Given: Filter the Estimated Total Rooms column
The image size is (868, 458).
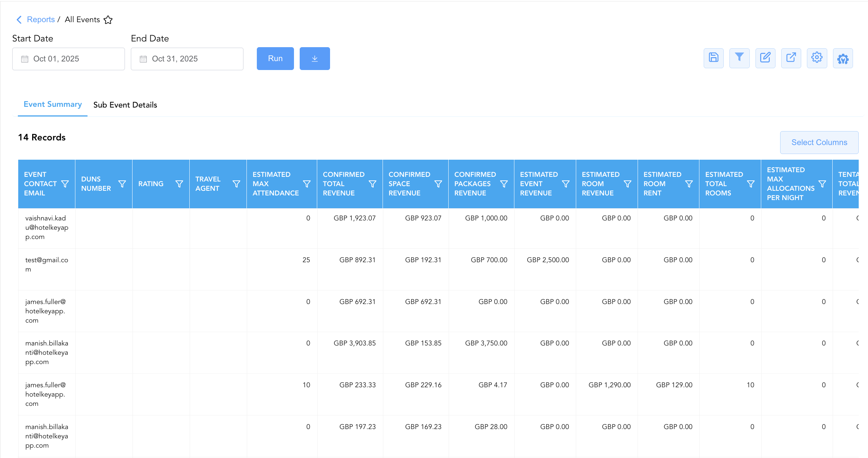Looking at the screenshot, I should [751, 184].
